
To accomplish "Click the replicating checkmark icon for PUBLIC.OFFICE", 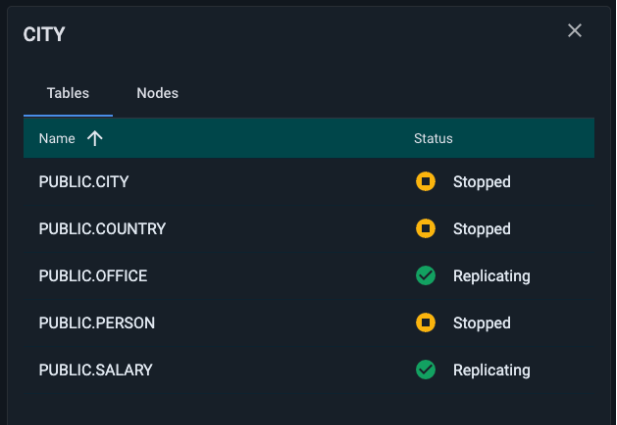I will pyautogui.click(x=426, y=276).
